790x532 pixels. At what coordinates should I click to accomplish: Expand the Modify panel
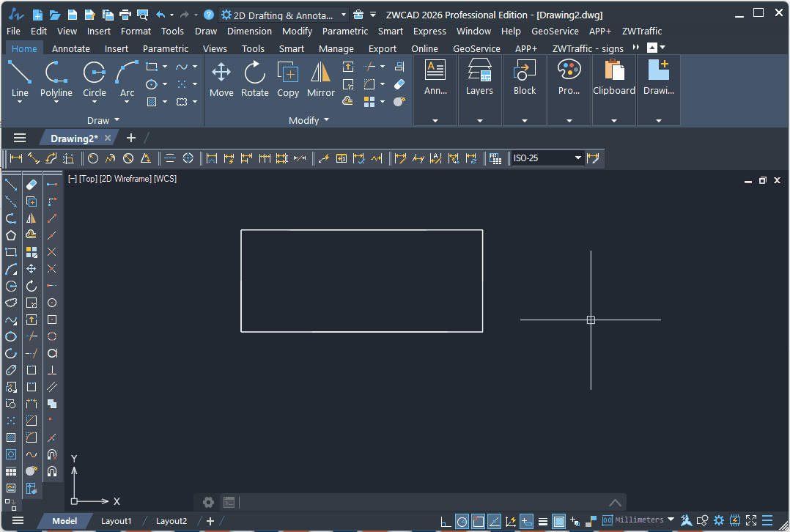(x=309, y=120)
